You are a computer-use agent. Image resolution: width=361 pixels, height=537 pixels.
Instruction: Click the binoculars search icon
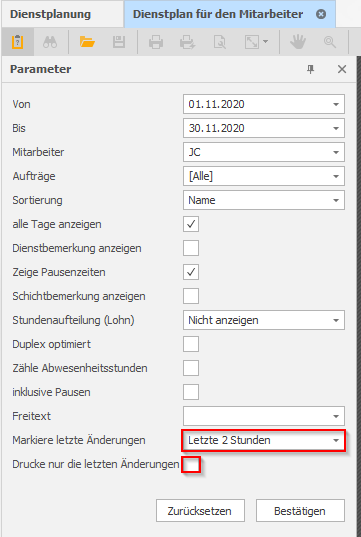pyautogui.click(x=50, y=42)
